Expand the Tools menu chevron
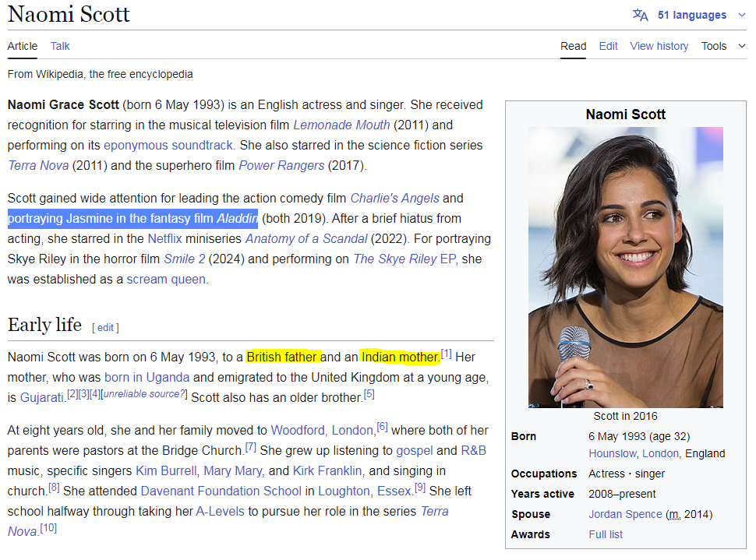 (742, 46)
